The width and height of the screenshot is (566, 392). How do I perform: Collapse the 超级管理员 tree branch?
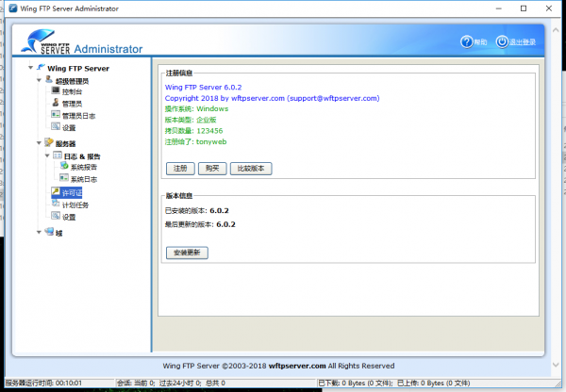(39, 80)
